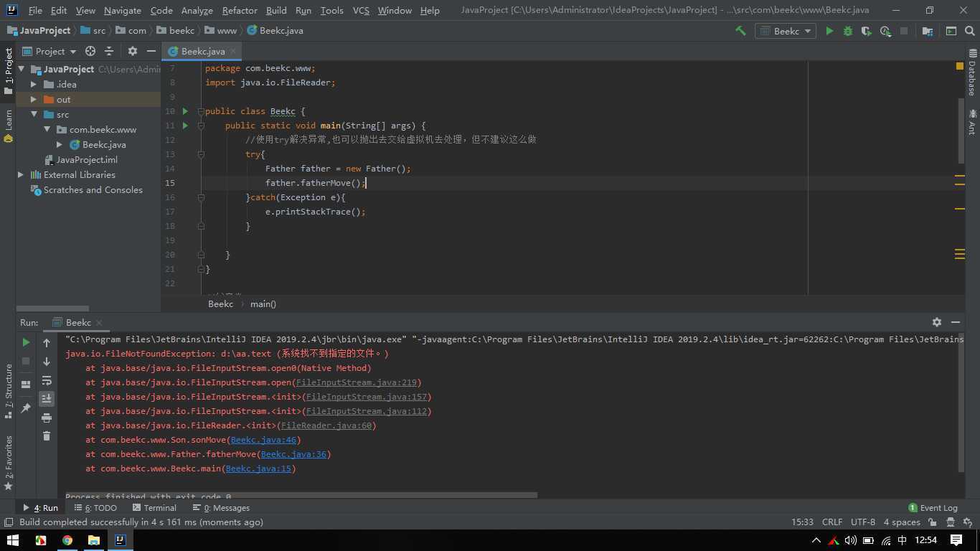
Task: Open the Event Log button
Action: click(933, 507)
